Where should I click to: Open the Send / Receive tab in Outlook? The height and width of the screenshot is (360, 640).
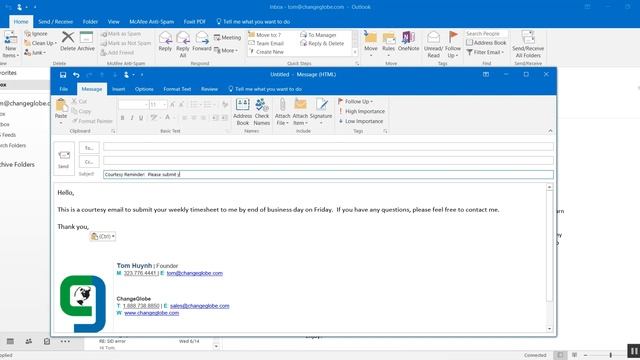pyautogui.click(x=56, y=22)
